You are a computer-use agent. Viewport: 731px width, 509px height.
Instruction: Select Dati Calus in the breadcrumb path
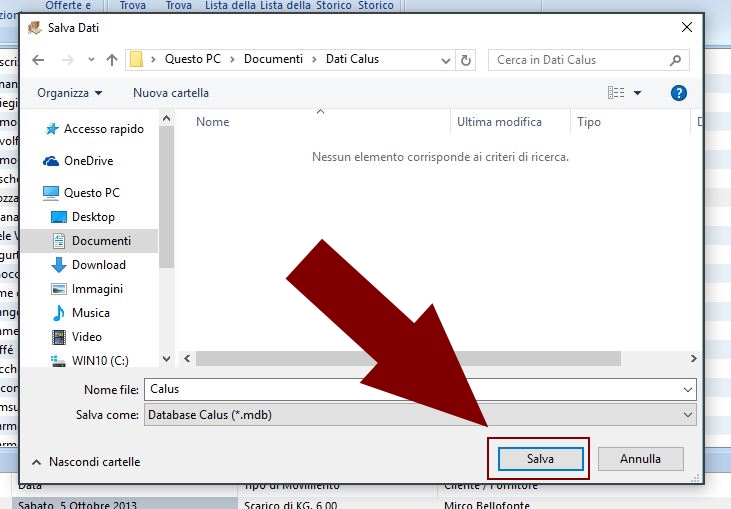pos(352,59)
